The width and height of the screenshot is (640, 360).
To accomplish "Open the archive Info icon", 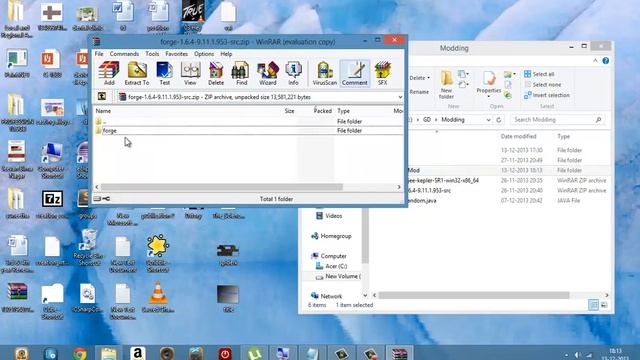I will 293,73.
